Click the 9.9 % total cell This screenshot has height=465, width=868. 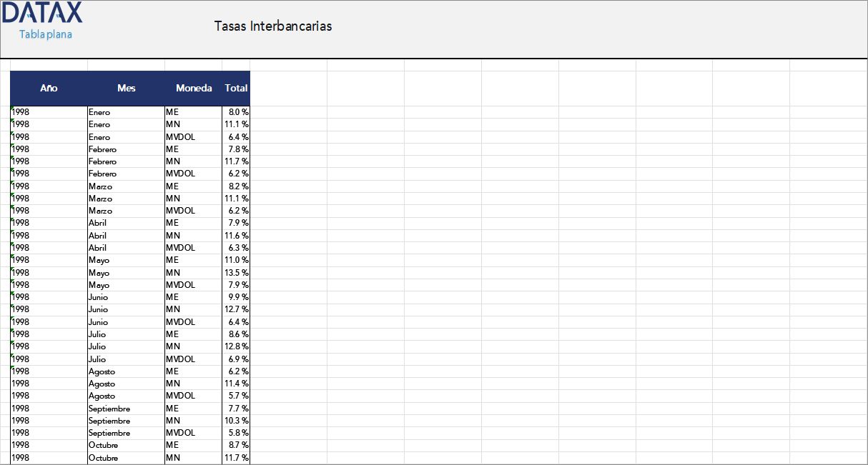238,297
